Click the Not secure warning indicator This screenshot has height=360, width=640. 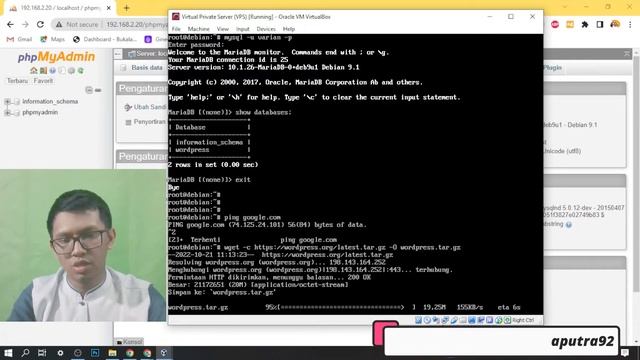click(77, 24)
